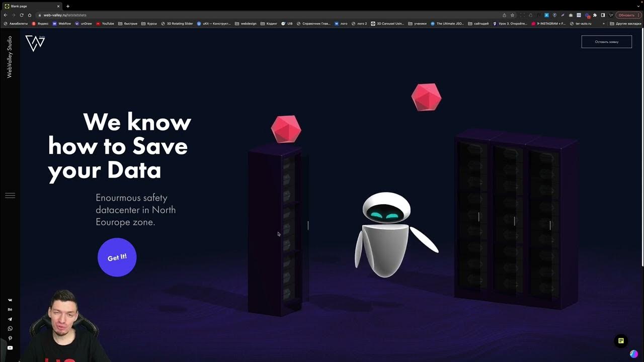
Task: Open the Webflow bookmark
Action: (62, 24)
